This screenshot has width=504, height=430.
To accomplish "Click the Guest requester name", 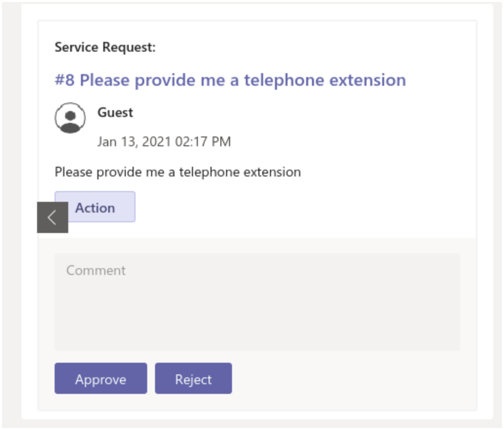I will pos(115,113).
